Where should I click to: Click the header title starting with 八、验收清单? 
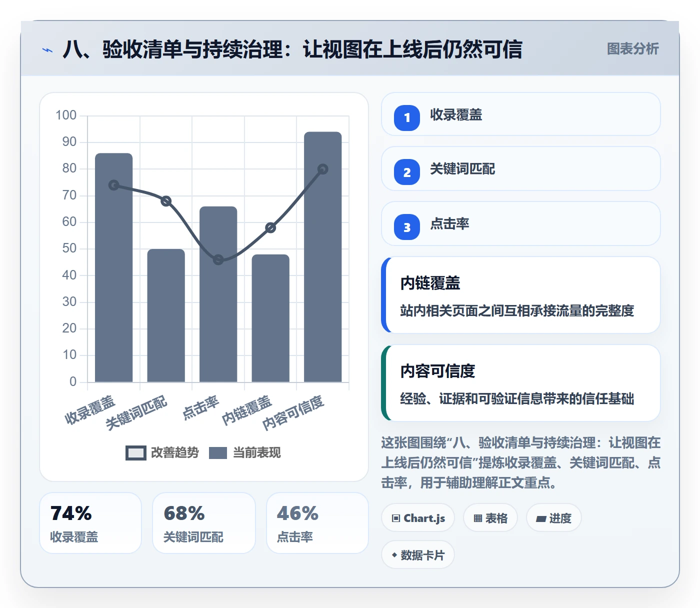pos(292,49)
